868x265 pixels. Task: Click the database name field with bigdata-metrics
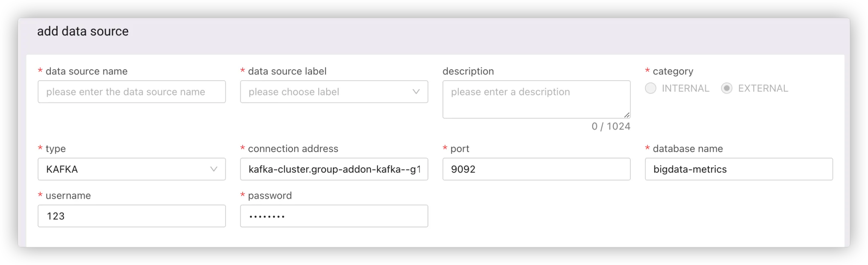coord(738,169)
